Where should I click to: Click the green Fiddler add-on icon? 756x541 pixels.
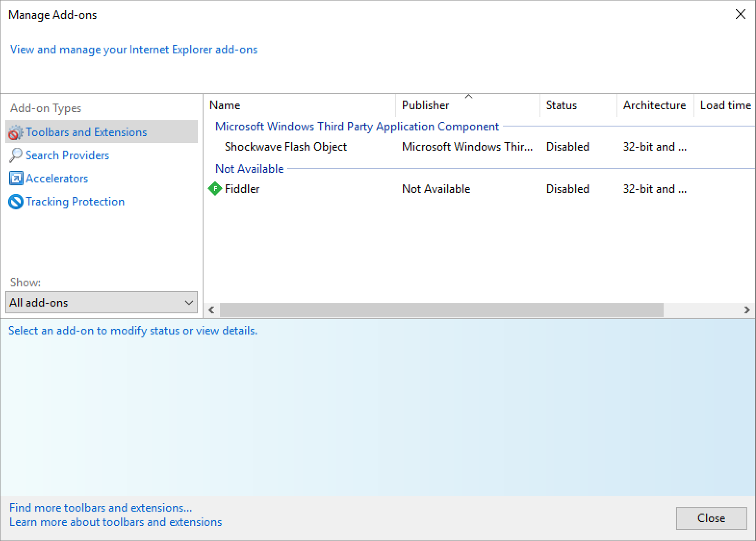215,189
